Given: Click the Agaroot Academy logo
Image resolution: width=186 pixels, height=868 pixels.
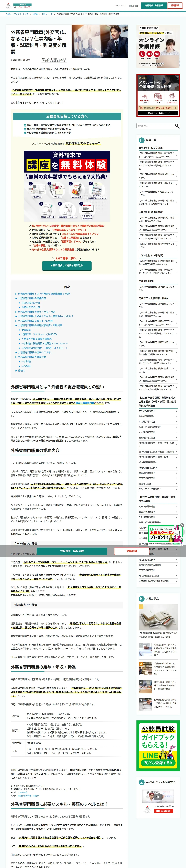Looking at the screenshot, I should click(x=18, y=6).
